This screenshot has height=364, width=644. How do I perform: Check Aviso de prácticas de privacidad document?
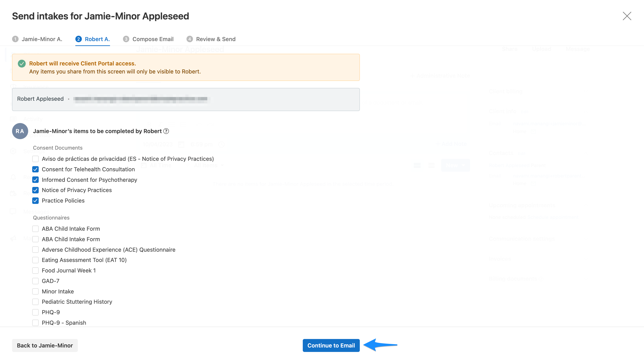(36, 159)
